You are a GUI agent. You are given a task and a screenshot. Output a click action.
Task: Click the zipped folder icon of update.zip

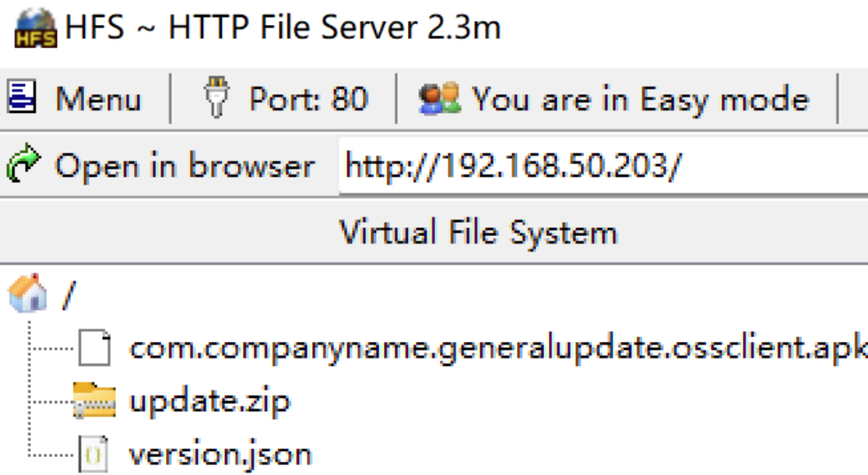point(94,400)
